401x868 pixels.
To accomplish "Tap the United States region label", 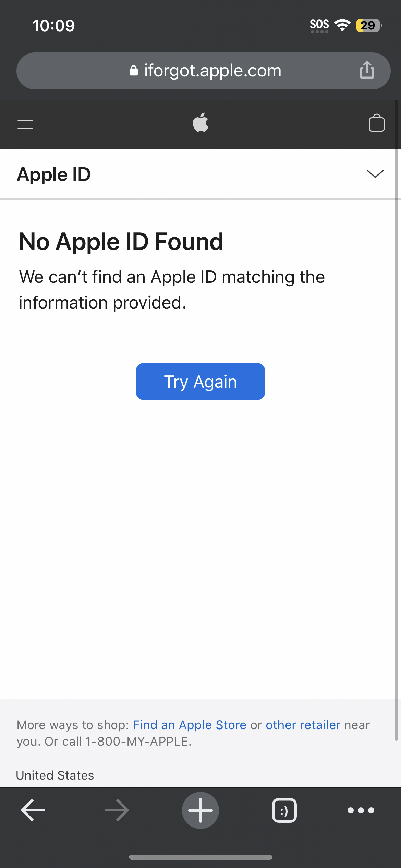I will 55,775.
